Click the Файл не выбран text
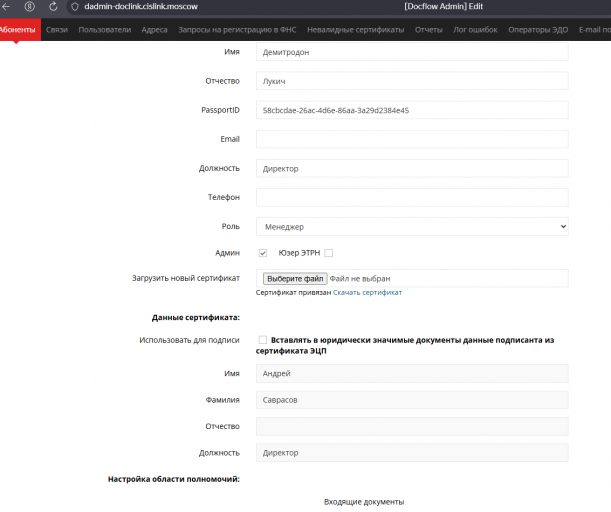This screenshot has width=611, height=512. 360,279
